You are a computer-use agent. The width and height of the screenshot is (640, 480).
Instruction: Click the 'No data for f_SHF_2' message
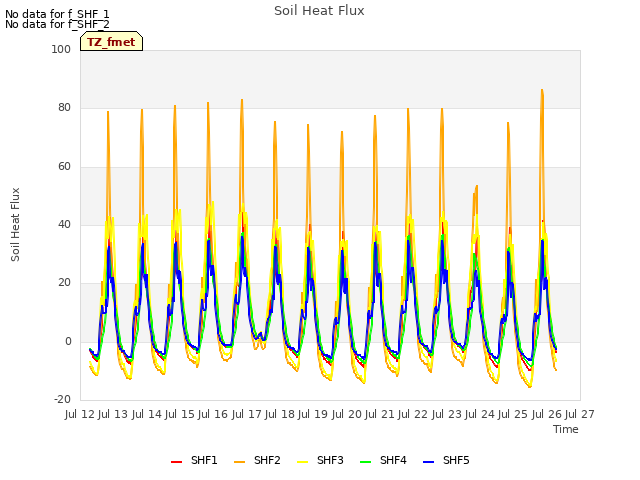pyautogui.click(x=57, y=24)
